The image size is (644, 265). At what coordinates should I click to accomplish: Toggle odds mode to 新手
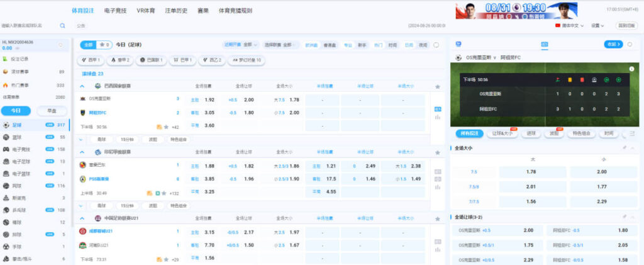pos(362,45)
